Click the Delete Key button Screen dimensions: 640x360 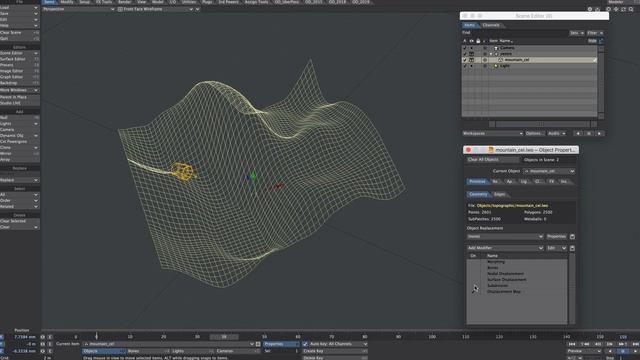(x=335, y=358)
